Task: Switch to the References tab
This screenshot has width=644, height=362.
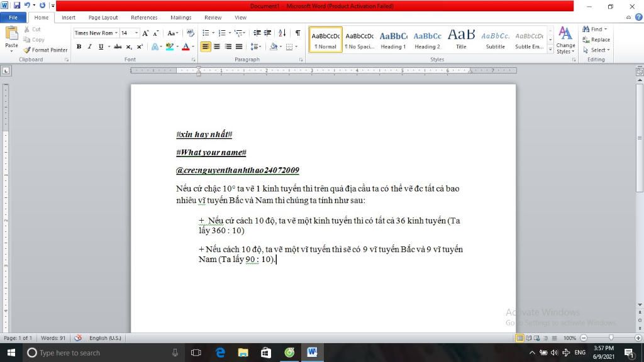Action: pos(144,17)
